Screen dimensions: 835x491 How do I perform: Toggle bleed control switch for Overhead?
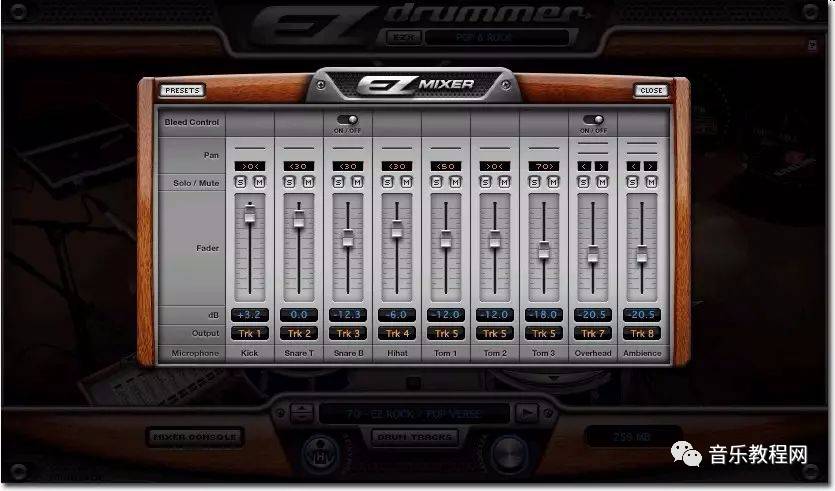coord(593,120)
